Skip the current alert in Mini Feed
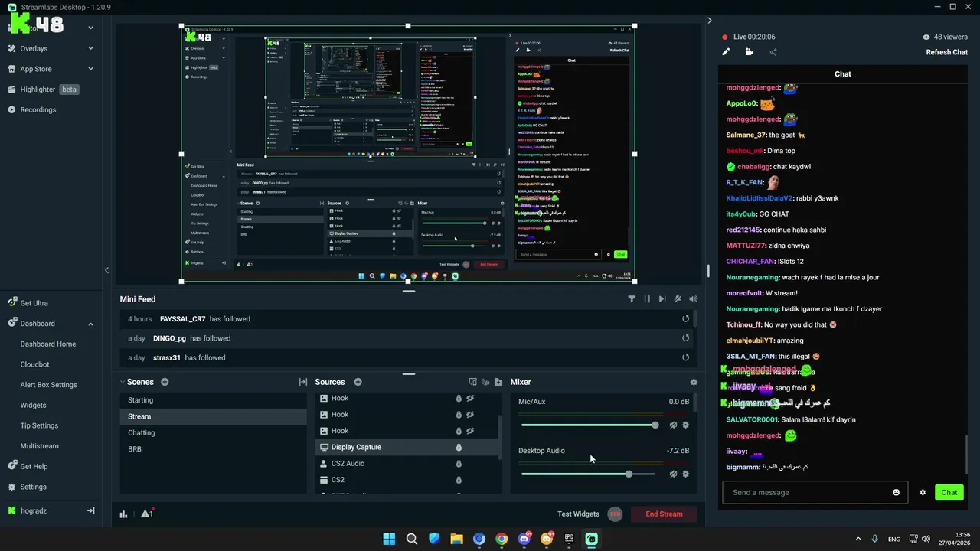Screen dimensions: 980x551 coord(662,299)
